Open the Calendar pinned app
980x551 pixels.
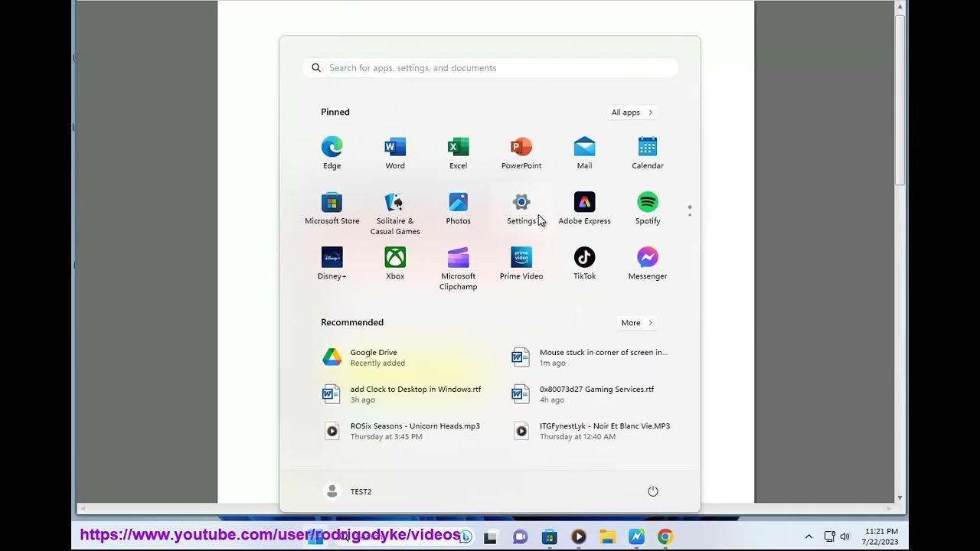pyautogui.click(x=648, y=153)
